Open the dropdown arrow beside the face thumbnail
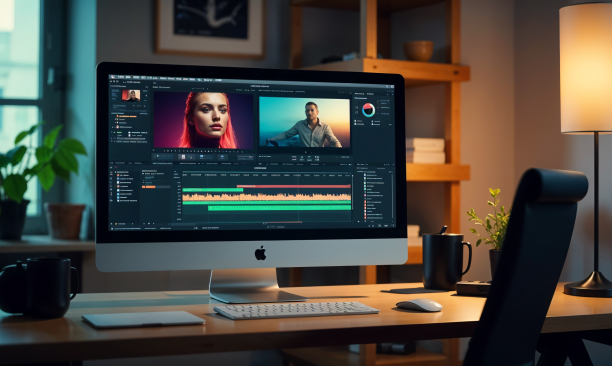Image resolution: width=612 pixels, height=366 pixels. [146, 95]
